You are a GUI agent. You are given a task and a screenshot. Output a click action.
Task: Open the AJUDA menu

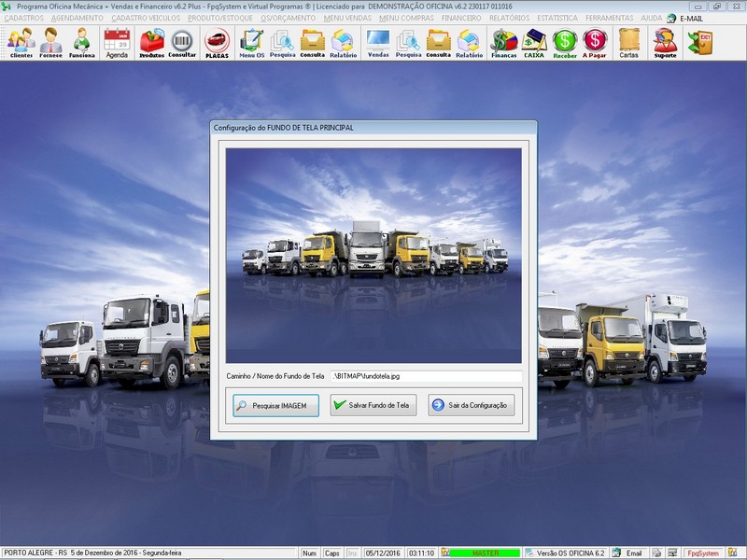651,18
